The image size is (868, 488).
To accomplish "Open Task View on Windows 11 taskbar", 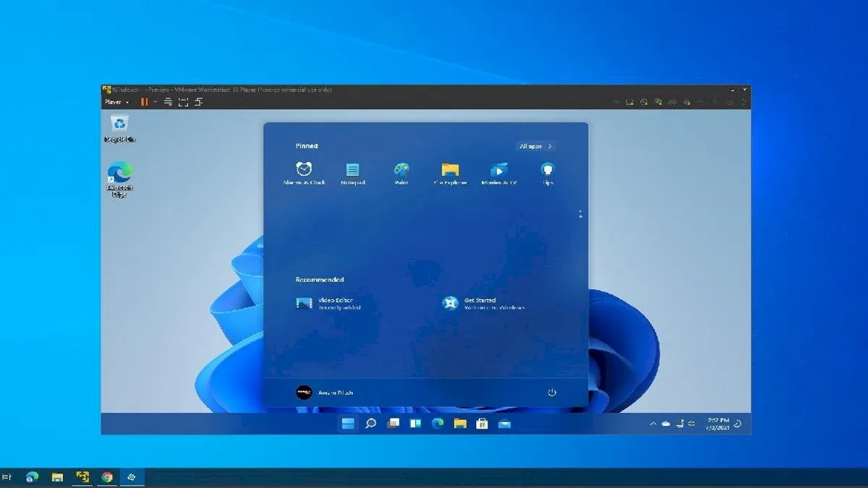I will [393, 424].
